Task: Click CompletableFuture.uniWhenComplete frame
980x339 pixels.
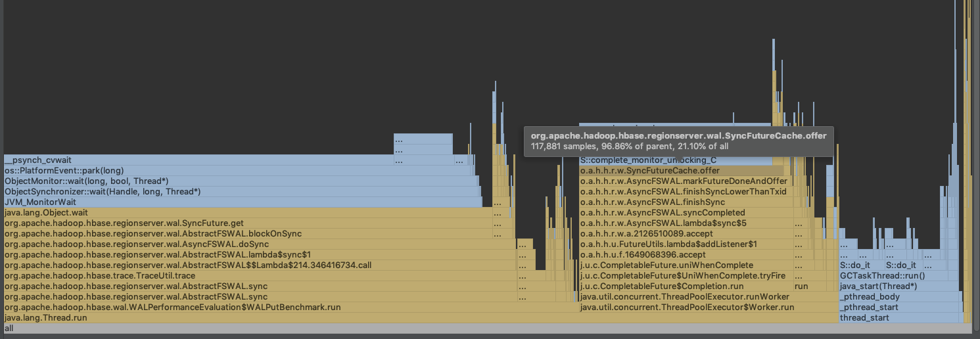Action: click(x=686, y=265)
